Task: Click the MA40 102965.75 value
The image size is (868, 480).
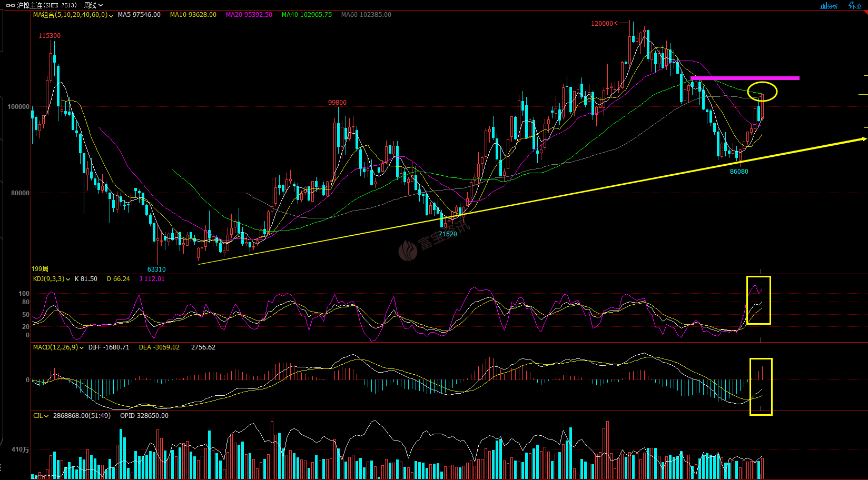Action: [307, 15]
